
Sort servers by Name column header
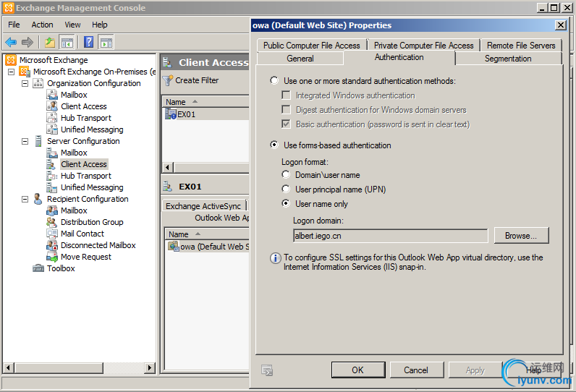point(206,102)
